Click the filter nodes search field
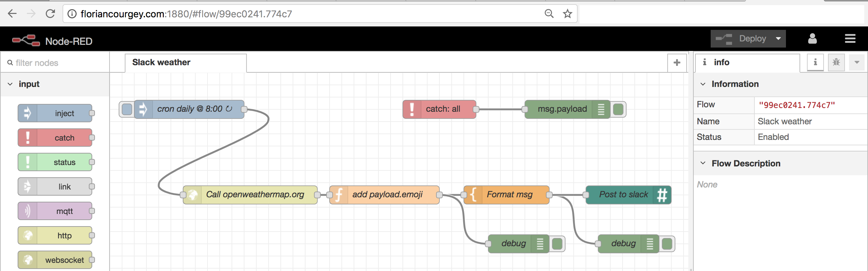The width and height of the screenshot is (868, 271). tap(58, 63)
